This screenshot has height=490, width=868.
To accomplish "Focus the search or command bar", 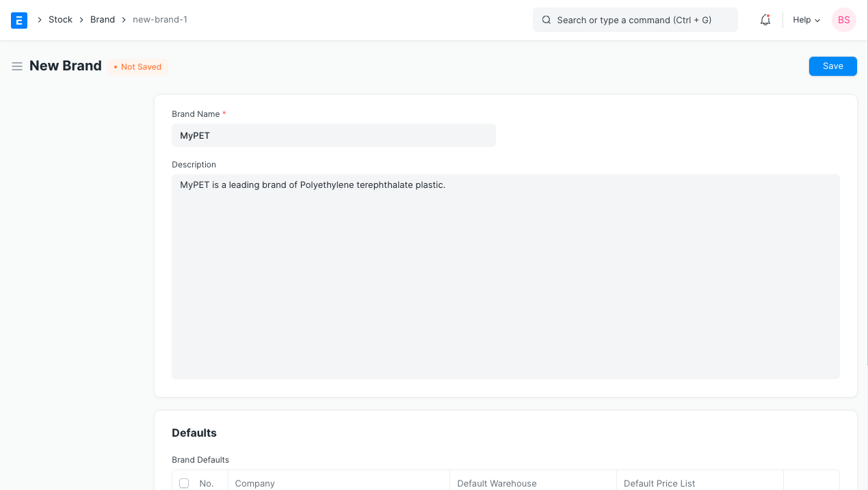I will point(635,20).
